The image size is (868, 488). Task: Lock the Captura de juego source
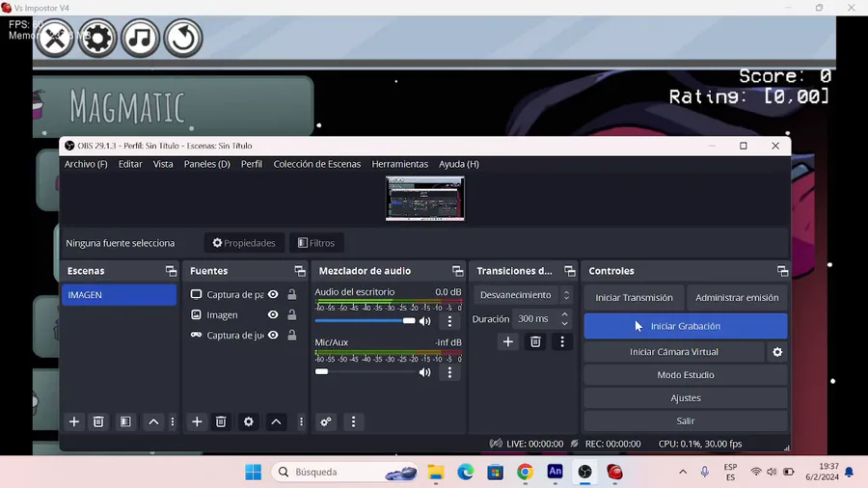click(291, 336)
